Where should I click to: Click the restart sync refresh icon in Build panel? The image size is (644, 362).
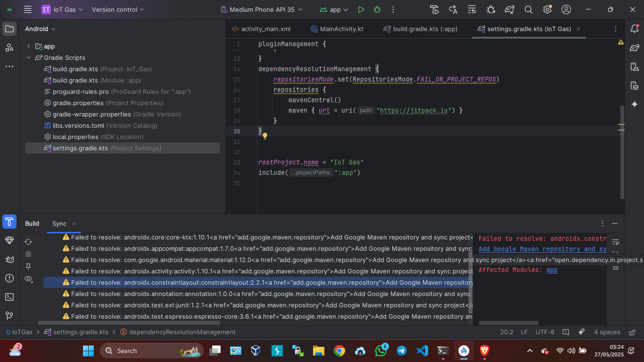[28, 242]
